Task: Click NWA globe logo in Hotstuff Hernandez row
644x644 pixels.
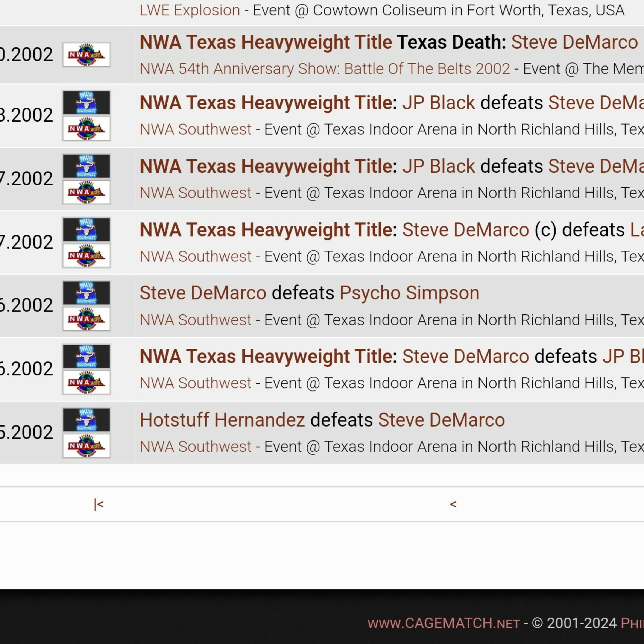Action: click(86, 446)
